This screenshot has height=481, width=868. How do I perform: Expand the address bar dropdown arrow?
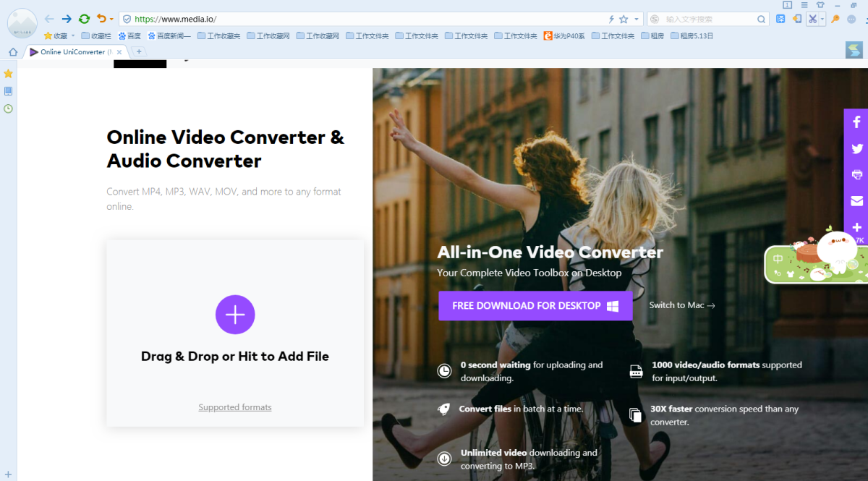click(637, 19)
